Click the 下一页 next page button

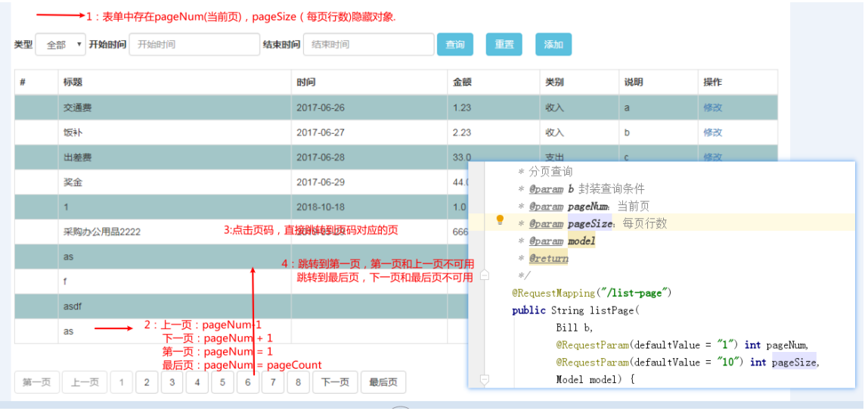tap(335, 382)
